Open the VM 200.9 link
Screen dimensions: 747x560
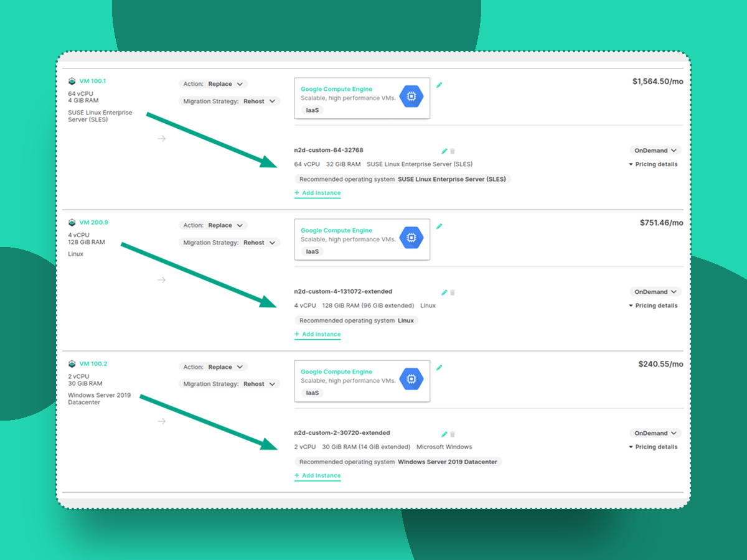93,222
